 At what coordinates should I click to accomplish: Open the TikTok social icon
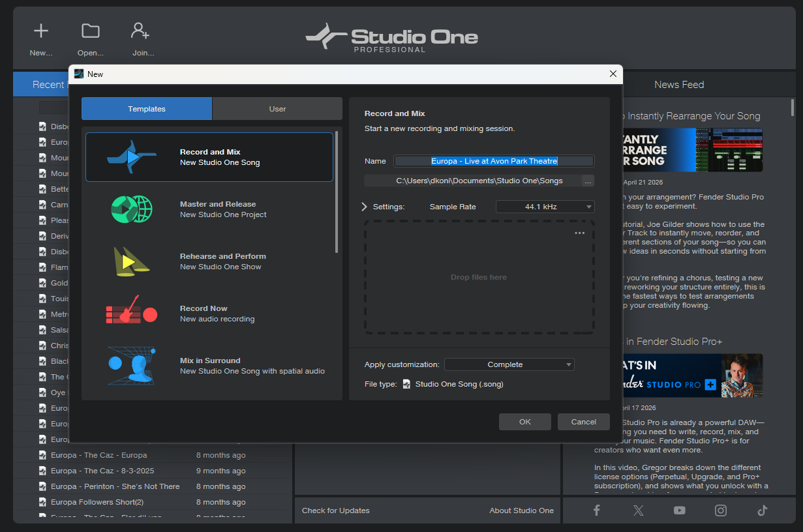(763, 510)
